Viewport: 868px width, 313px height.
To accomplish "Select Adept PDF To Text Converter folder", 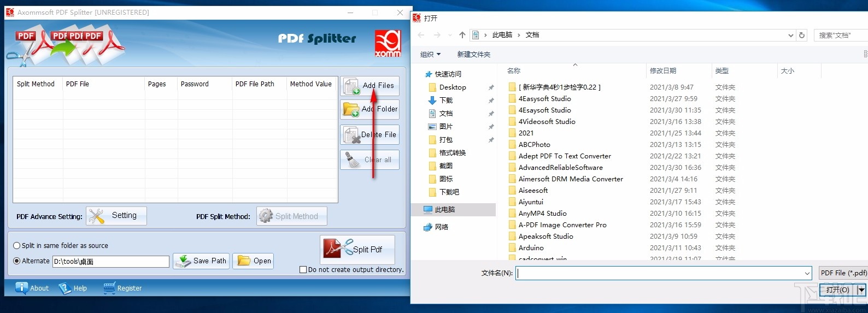I will [565, 156].
